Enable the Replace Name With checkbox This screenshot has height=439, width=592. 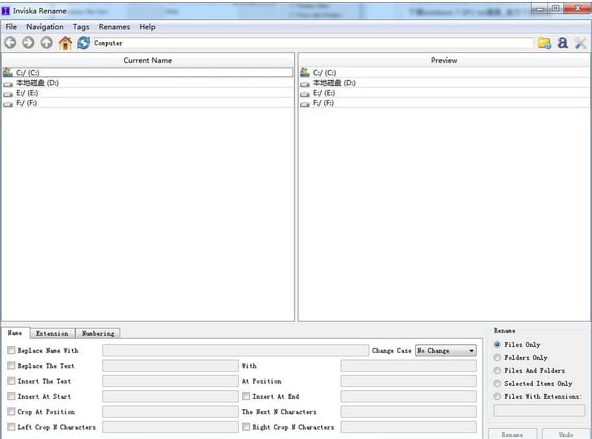click(11, 350)
